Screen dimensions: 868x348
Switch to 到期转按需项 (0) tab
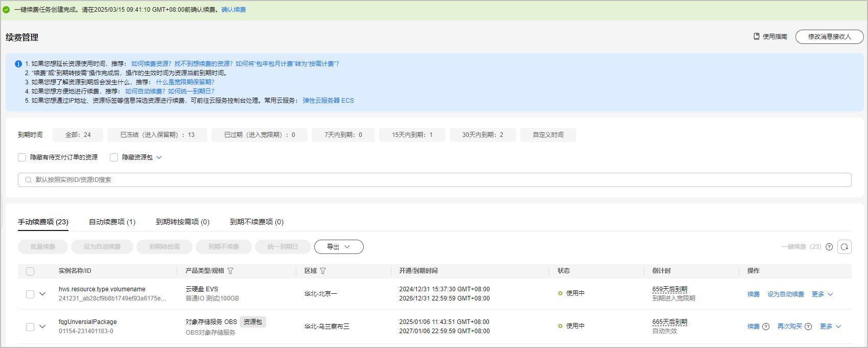coord(182,222)
